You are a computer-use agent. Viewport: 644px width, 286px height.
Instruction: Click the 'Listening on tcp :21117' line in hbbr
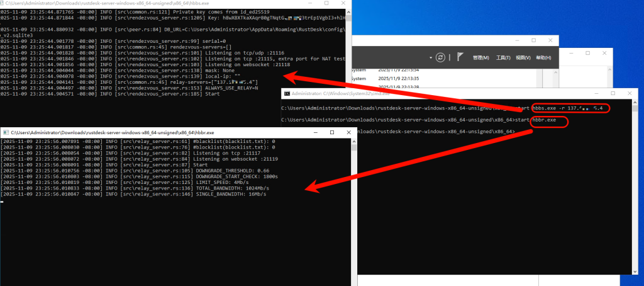pos(132,152)
